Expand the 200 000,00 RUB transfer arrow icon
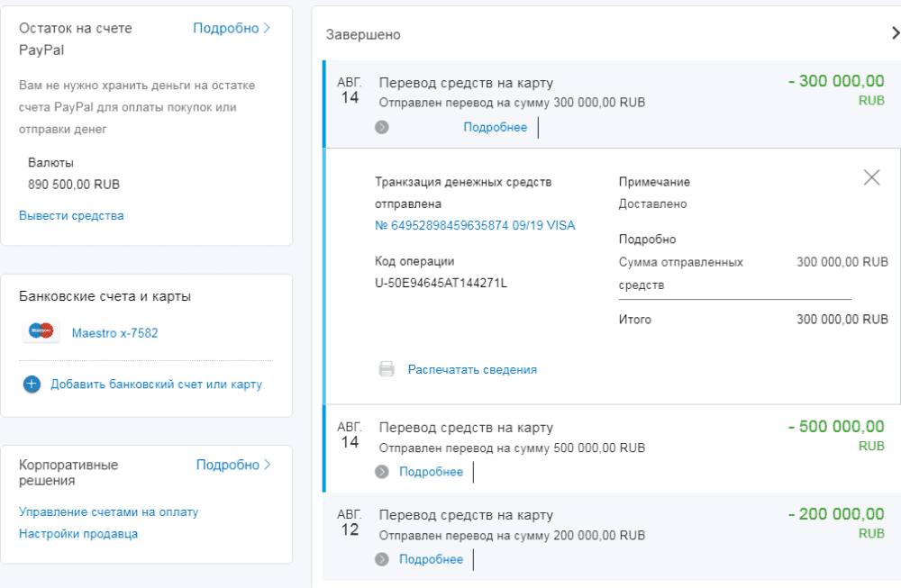 (381, 559)
